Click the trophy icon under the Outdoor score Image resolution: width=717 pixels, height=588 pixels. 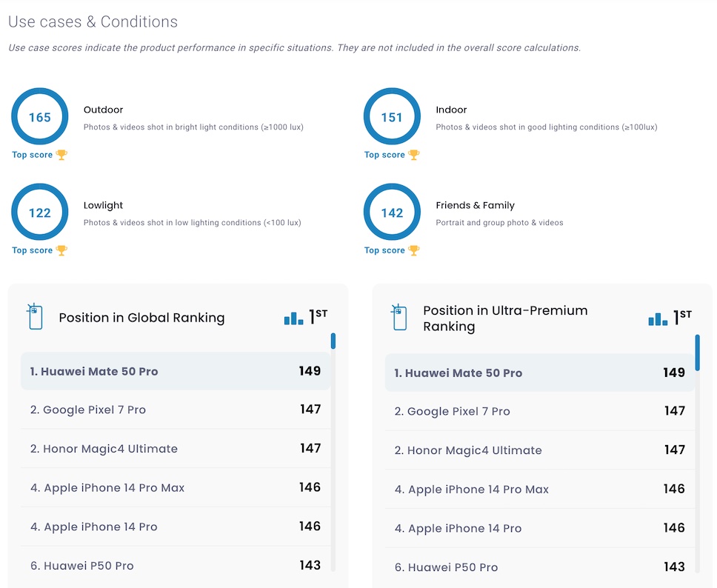click(61, 155)
